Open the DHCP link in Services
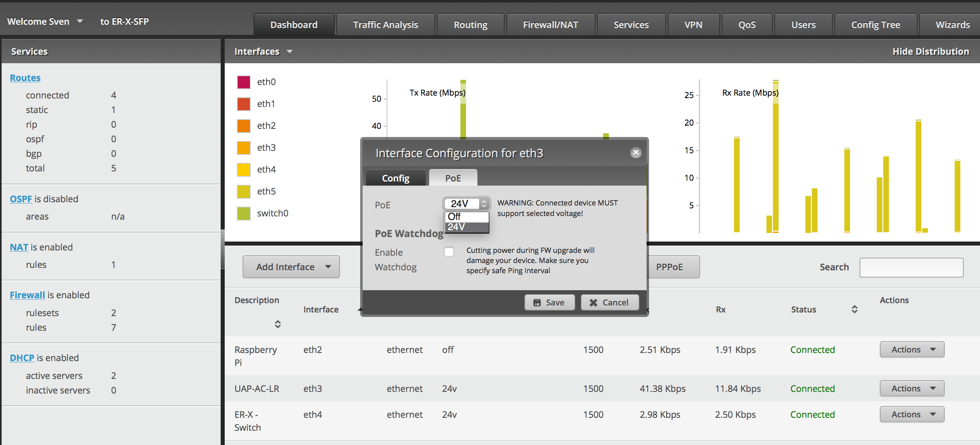980x445 pixels. [22, 358]
